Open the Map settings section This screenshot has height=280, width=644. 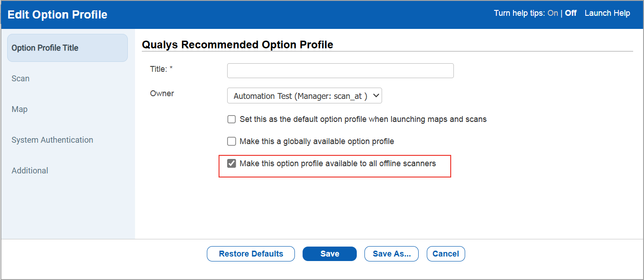pyautogui.click(x=19, y=109)
